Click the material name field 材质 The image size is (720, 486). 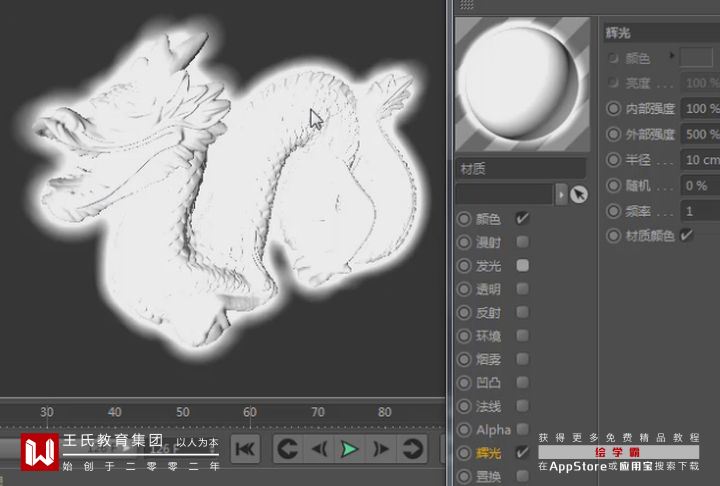[521, 169]
